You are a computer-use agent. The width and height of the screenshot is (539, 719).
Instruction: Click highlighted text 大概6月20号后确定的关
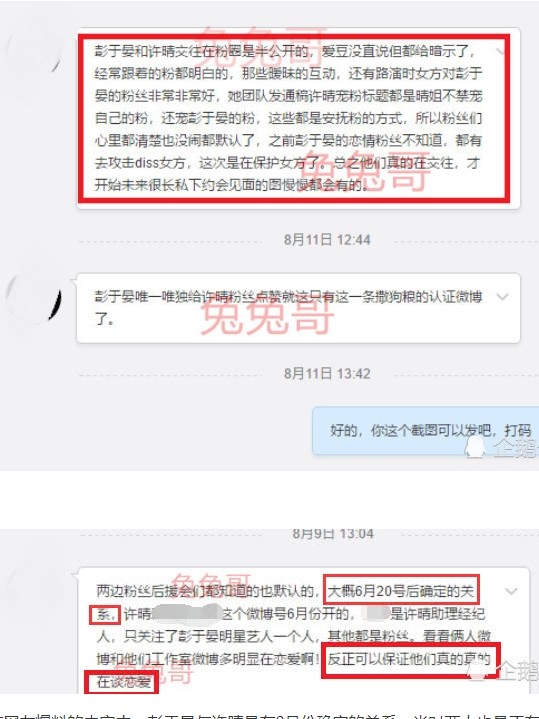[401, 591]
